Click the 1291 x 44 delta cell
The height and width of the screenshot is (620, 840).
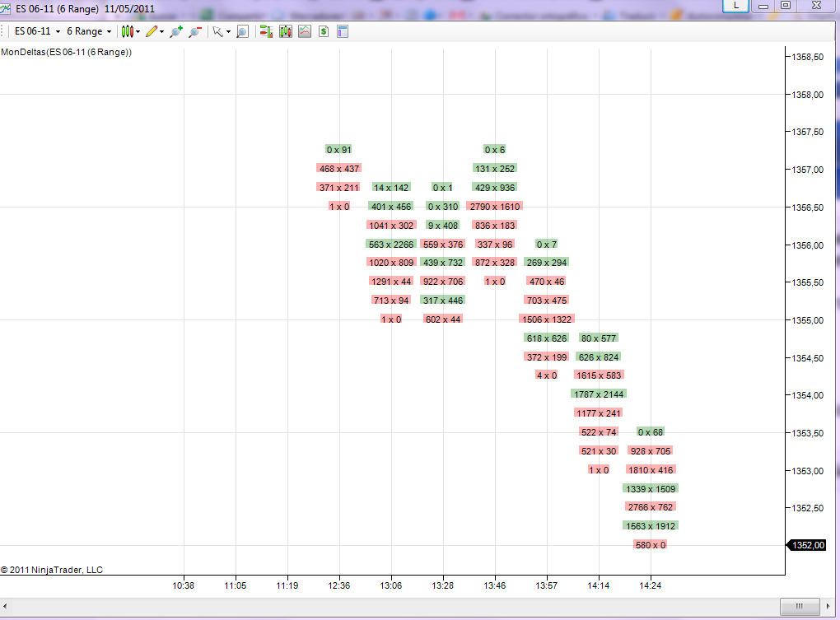pyautogui.click(x=391, y=282)
